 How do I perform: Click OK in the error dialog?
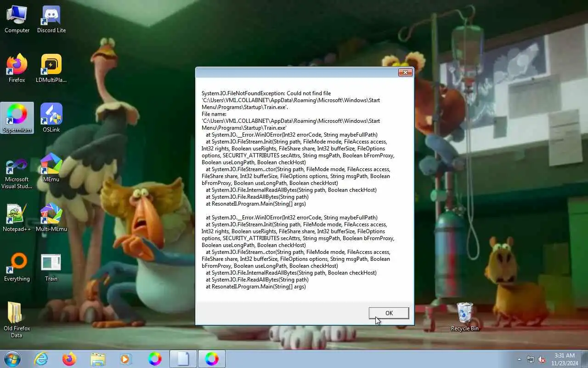tap(389, 313)
